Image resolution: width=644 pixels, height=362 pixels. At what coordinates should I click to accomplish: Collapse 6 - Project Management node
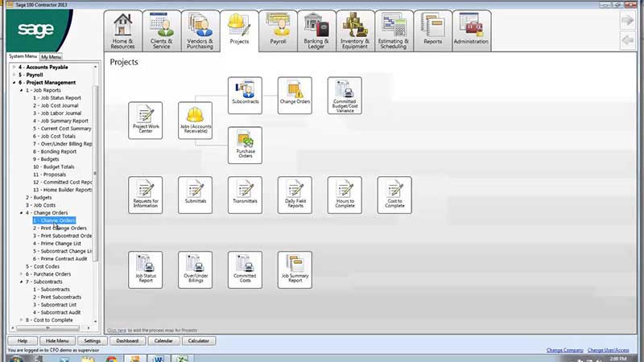(x=14, y=83)
